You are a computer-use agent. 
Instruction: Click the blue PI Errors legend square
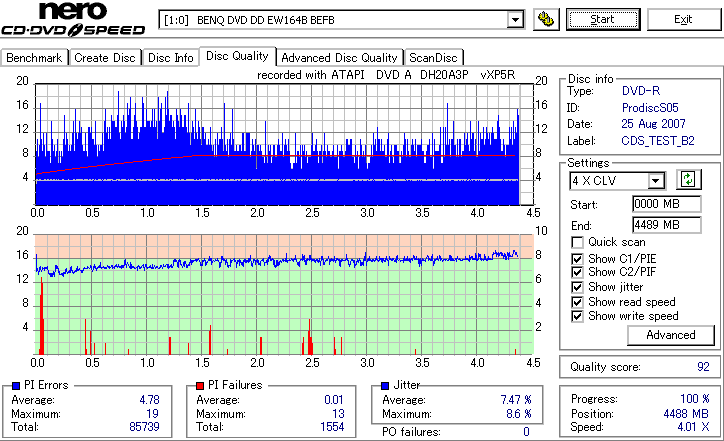point(16,385)
